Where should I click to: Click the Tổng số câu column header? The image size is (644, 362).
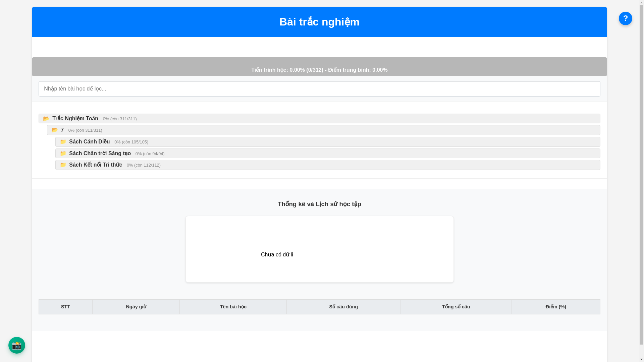coord(456,307)
